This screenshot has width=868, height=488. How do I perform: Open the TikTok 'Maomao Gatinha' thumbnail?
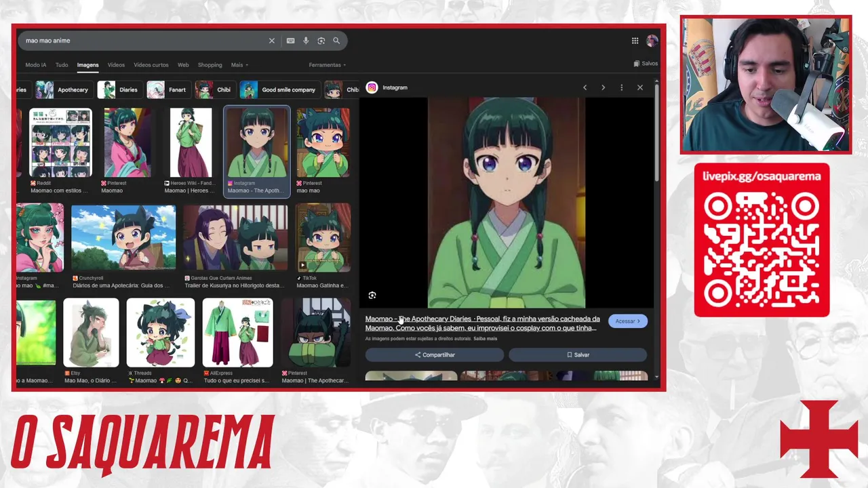pyautogui.click(x=323, y=237)
